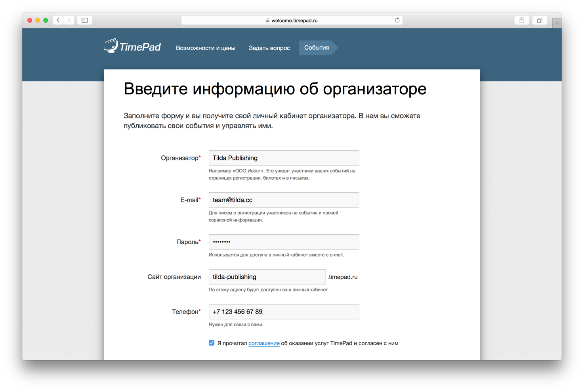Click the tilda-publishing site name field
The width and height of the screenshot is (584, 392).
click(267, 277)
